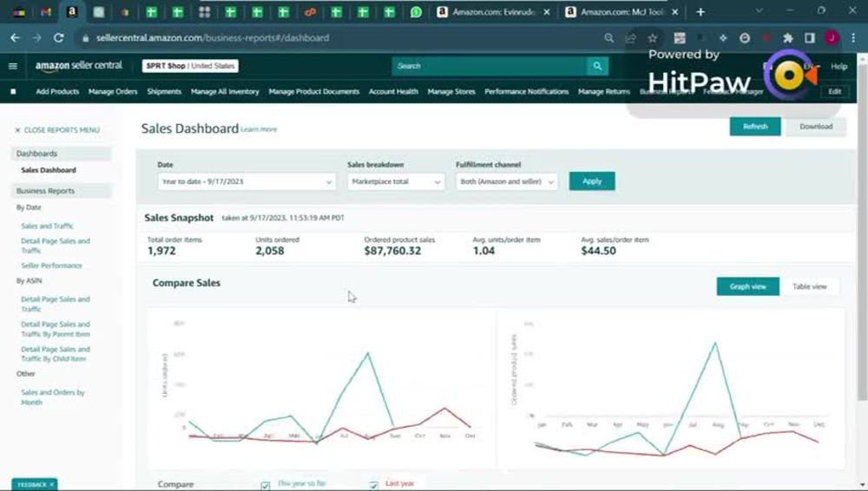The width and height of the screenshot is (868, 491).
Task: Open Sales and Traffic report
Action: tap(47, 226)
